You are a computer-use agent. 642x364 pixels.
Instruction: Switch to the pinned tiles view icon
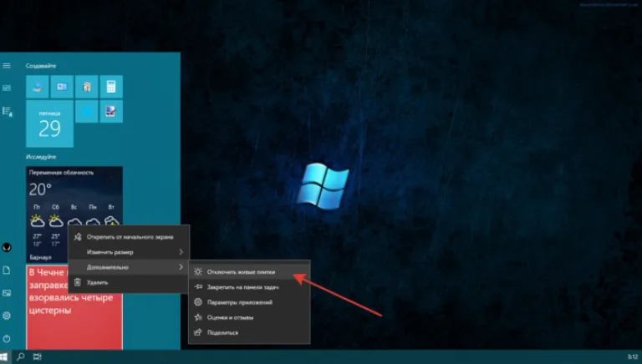pos(7,88)
